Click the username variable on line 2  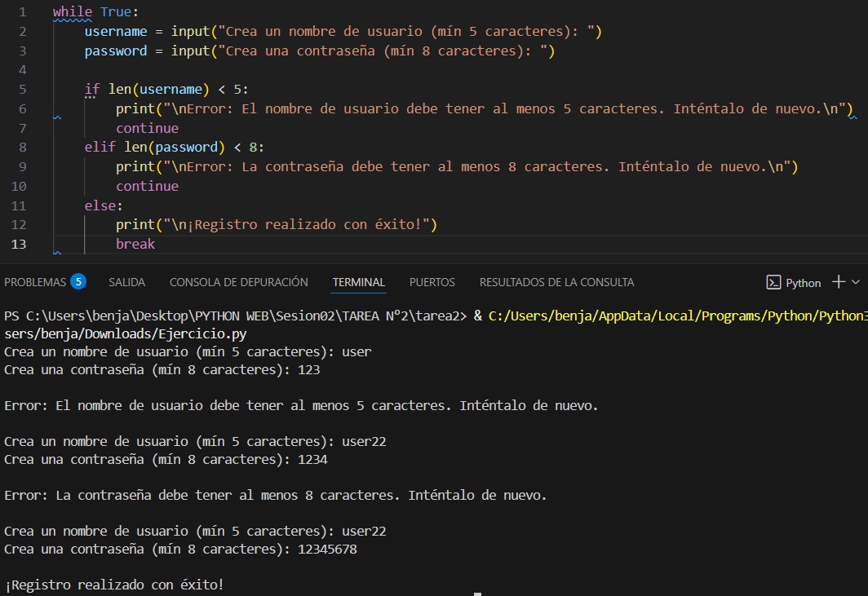coord(116,32)
